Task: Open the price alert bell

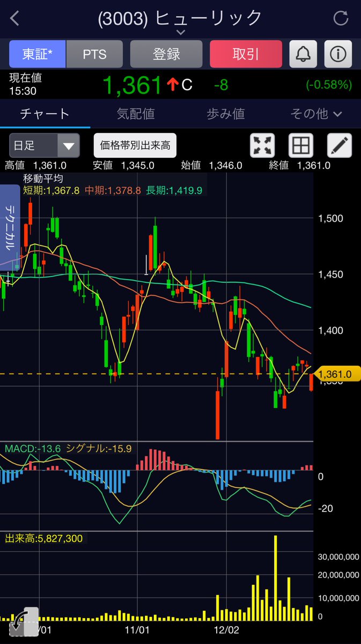Action: [304, 54]
